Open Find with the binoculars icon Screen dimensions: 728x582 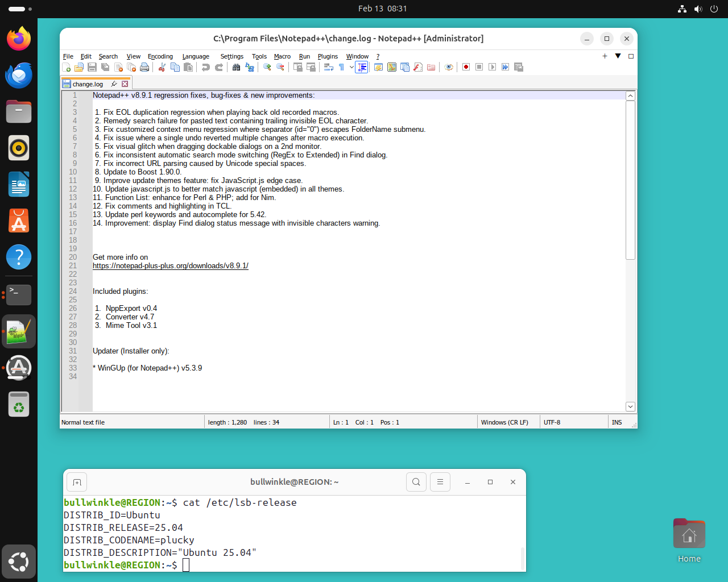pyautogui.click(x=237, y=67)
